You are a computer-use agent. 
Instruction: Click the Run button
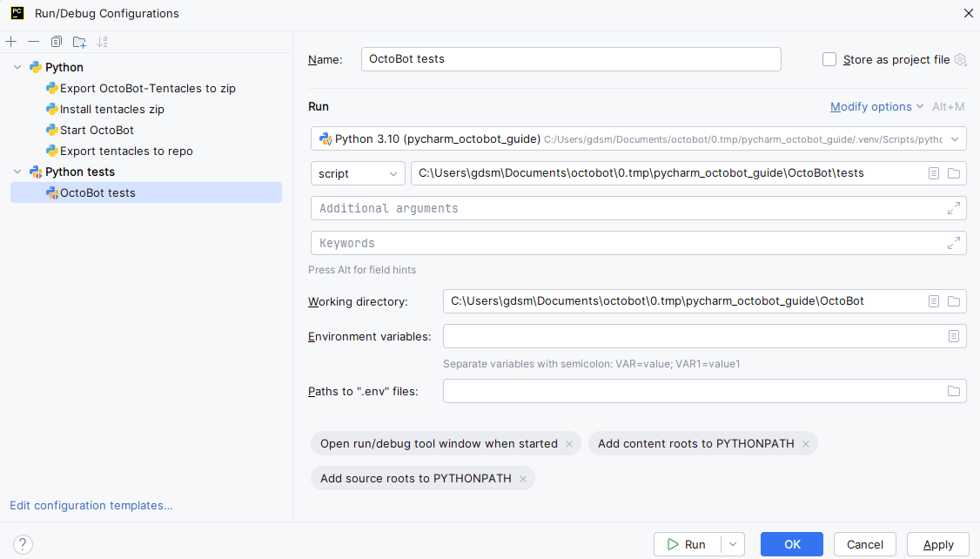click(688, 544)
